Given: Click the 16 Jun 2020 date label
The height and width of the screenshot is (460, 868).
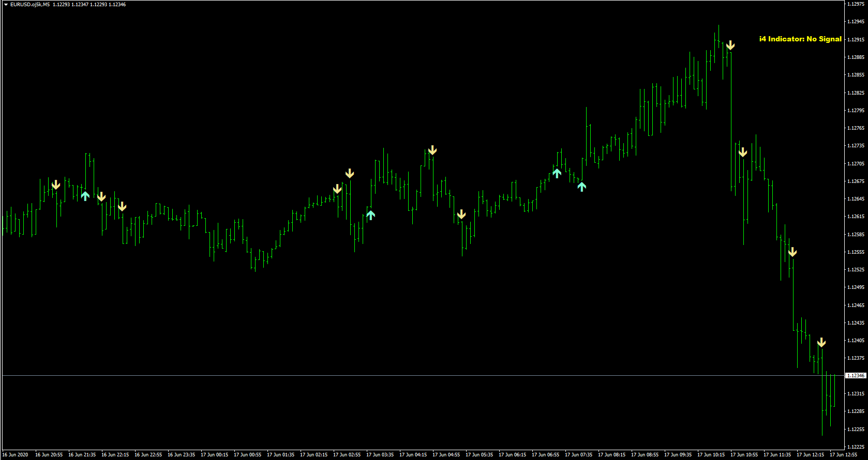Looking at the screenshot, I should pos(16,455).
